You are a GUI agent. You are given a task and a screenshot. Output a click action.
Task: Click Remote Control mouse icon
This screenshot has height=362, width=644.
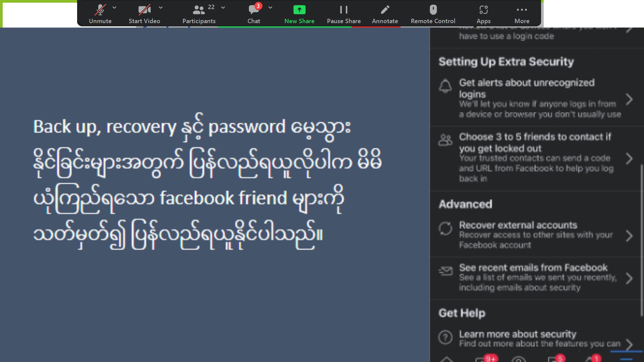pos(433,10)
